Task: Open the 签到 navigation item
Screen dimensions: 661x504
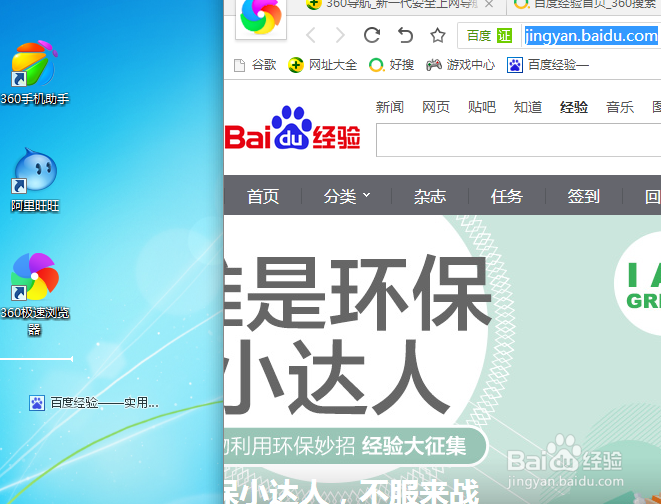Action: coord(583,196)
